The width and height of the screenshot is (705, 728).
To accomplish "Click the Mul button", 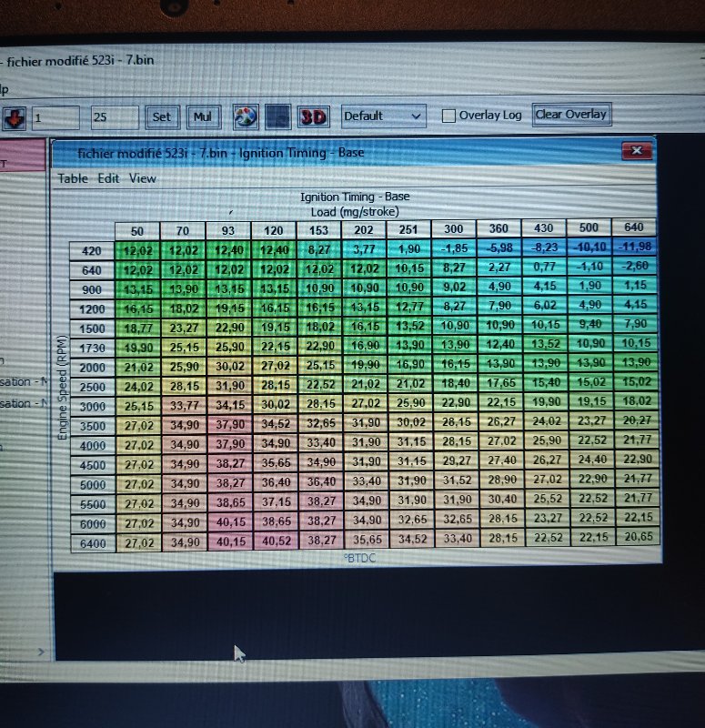I will (x=203, y=116).
